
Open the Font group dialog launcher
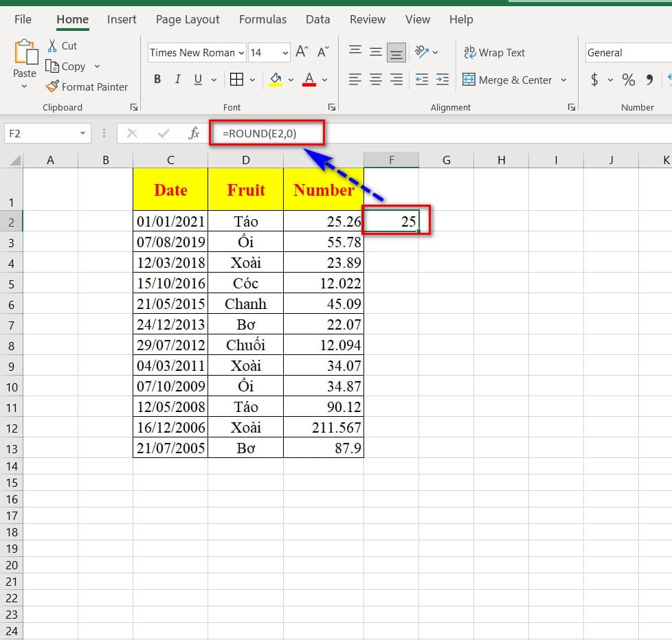tap(332, 107)
